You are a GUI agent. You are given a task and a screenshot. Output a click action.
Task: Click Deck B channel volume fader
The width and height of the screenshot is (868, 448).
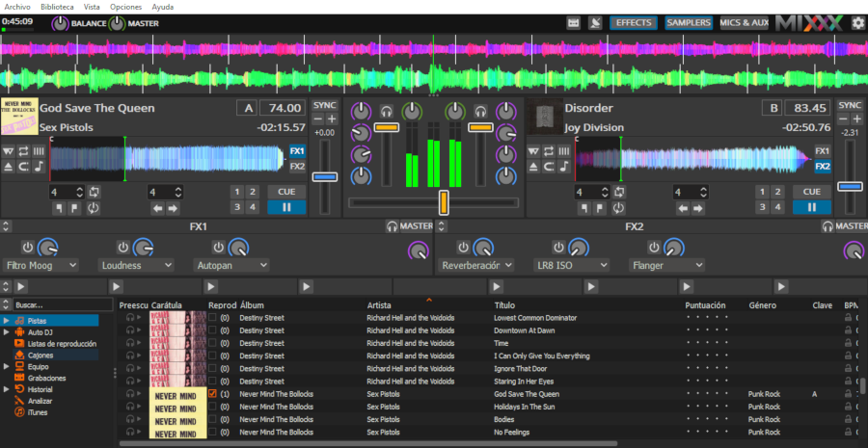[x=480, y=127]
